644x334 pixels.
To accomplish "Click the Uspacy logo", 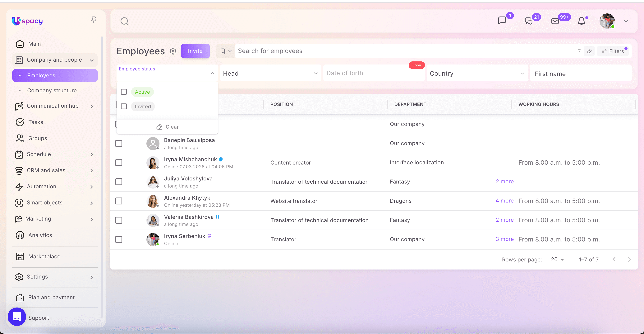I will 27,21.
